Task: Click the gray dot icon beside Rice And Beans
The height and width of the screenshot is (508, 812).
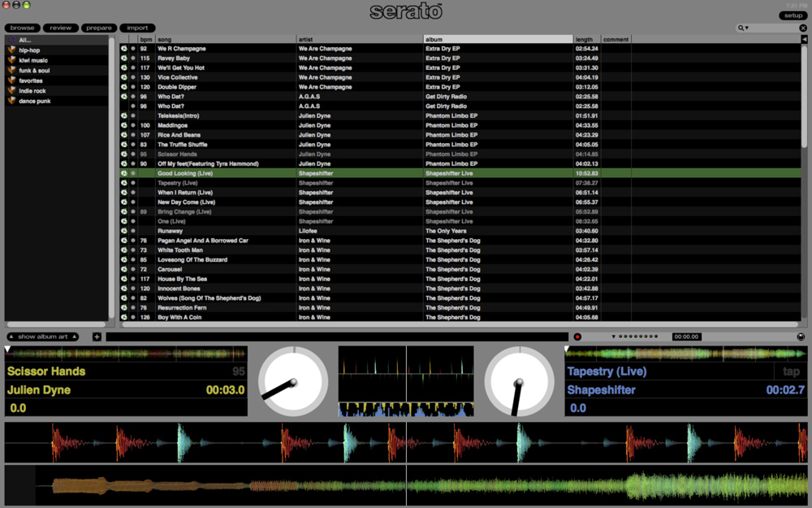Action: click(x=133, y=135)
